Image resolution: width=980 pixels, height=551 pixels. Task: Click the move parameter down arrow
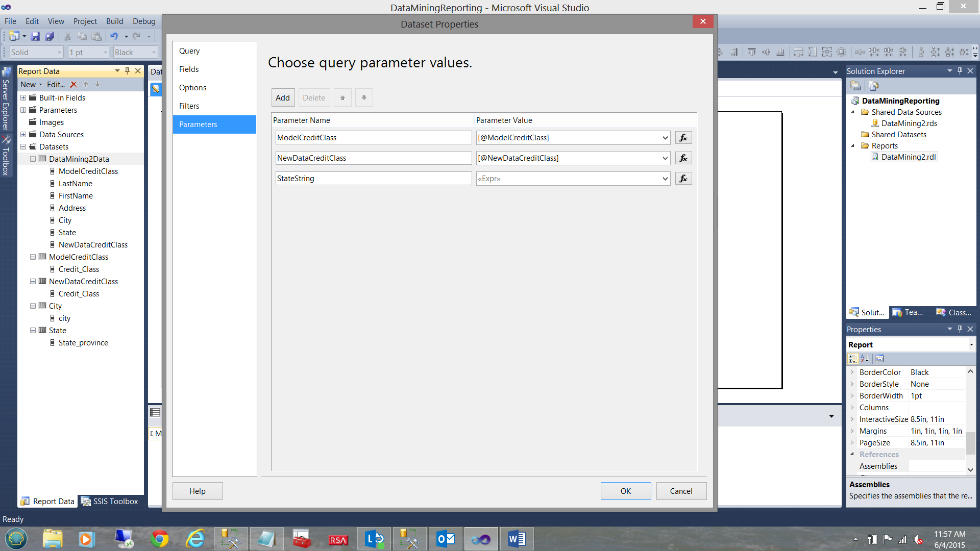click(x=364, y=98)
